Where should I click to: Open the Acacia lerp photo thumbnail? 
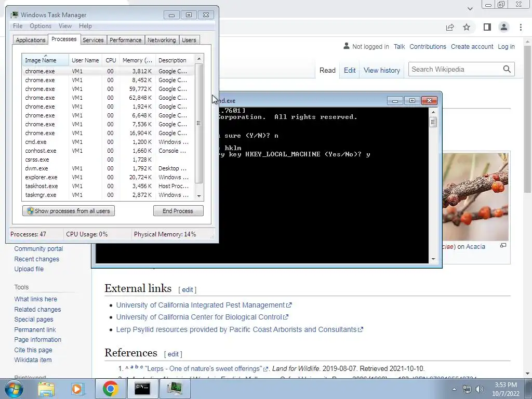pyautogui.click(x=475, y=197)
